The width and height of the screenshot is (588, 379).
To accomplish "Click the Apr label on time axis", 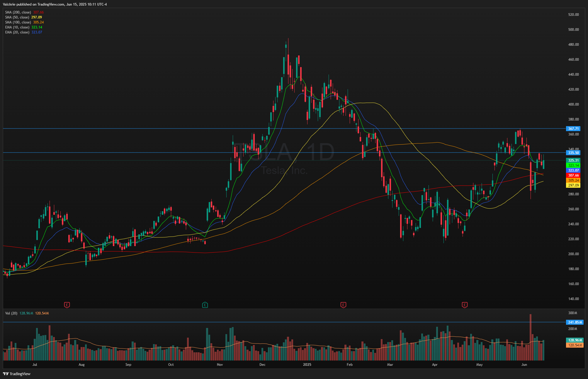I will click(435, 365).
